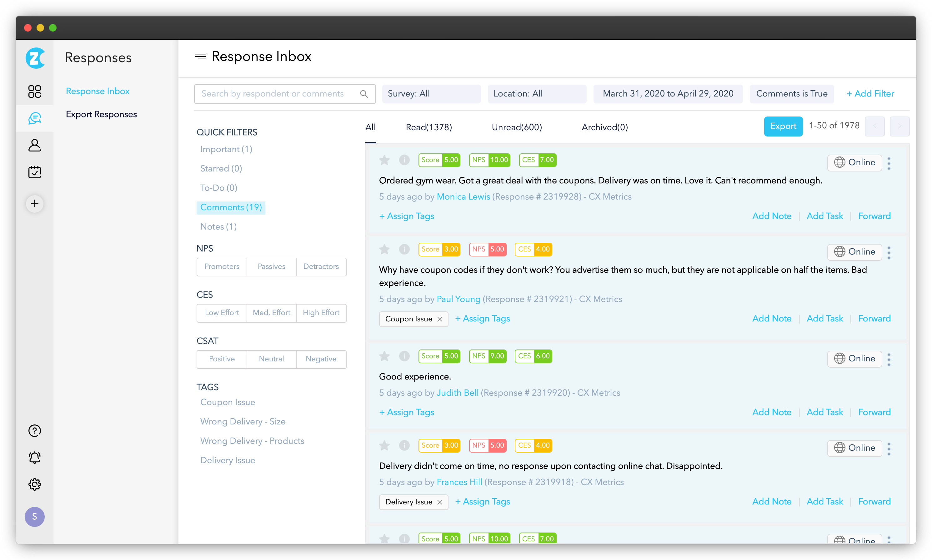Go to the previous page arrow
The image size is (932, 560).
(874, 126)
